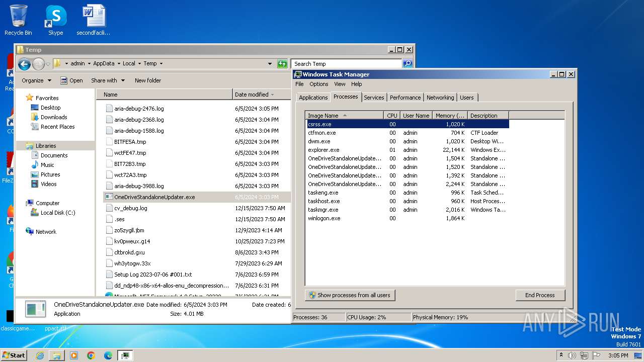Switch to the Applications tab
644x362 pixels.
click(x=313, y=98)
